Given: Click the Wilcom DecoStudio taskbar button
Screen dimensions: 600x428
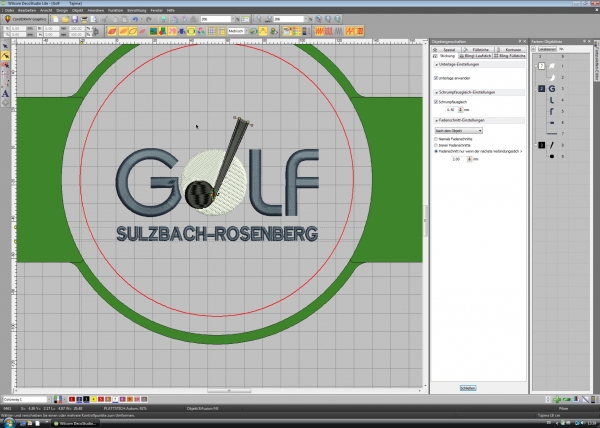Looking at the screenshot, I should [x=75, y=423].
